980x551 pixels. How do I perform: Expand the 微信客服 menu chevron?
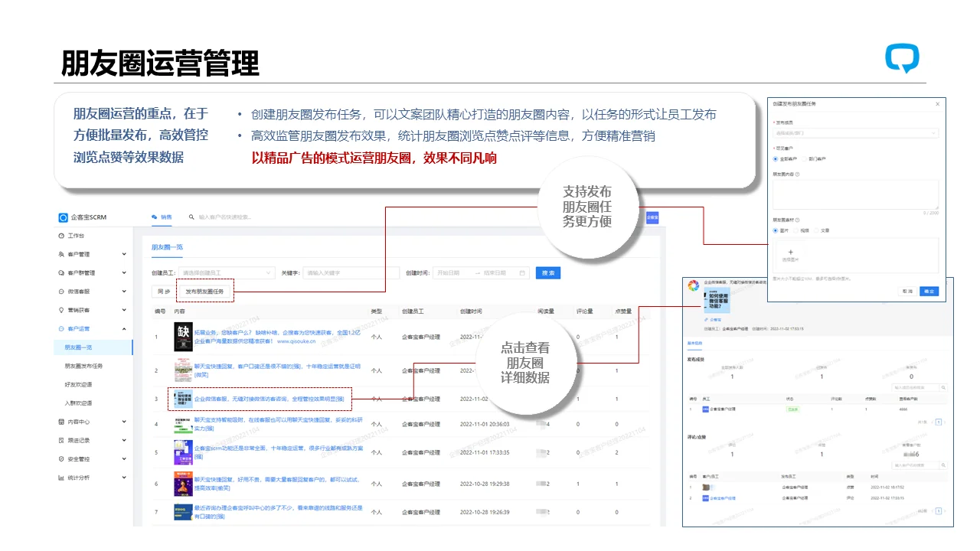pyautogui.click(x=124, y=292)
